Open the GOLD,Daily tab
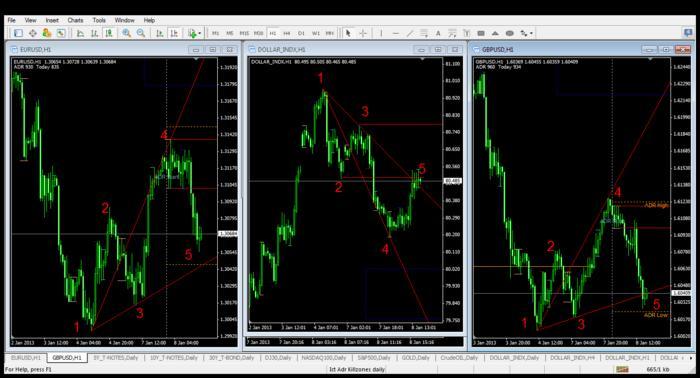 pyautogui.click(x=416, y=358)
